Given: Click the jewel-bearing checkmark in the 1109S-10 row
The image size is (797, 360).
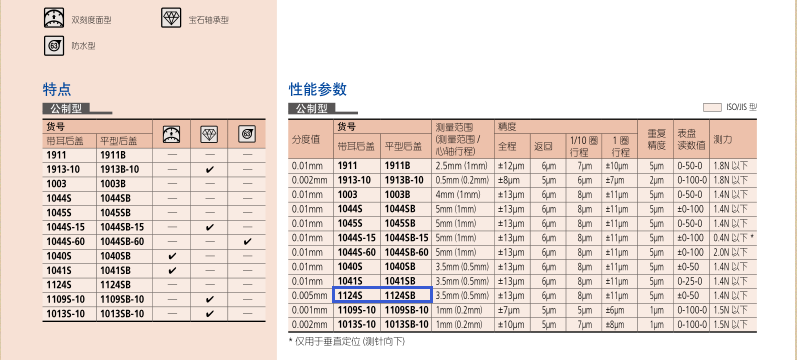Looking at the screenshot, I should [209, 300].
